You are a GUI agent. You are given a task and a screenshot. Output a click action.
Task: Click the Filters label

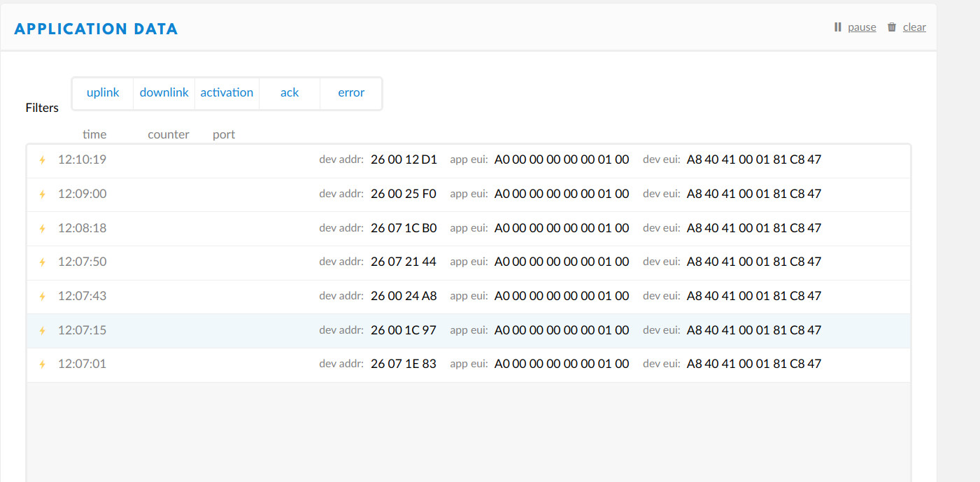tap(42, 108)
